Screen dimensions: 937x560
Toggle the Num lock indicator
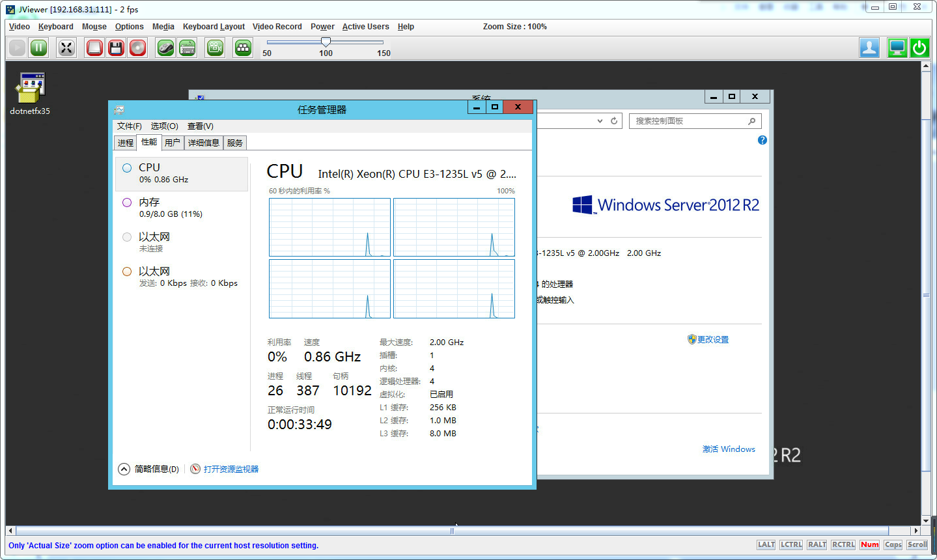click(869, 544)
